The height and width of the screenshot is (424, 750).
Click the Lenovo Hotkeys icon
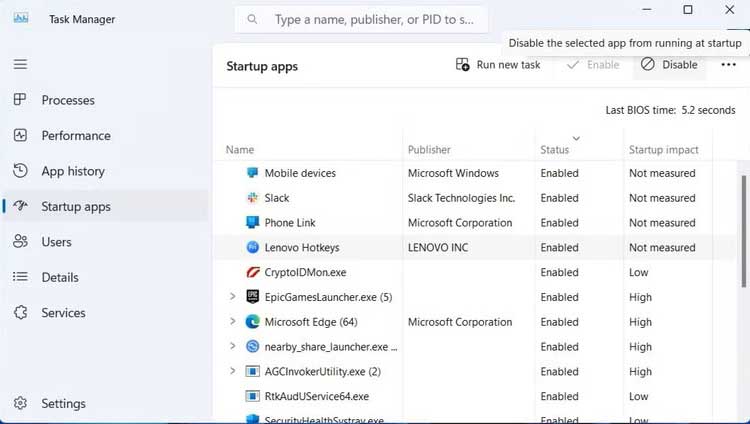coord(253,247)
